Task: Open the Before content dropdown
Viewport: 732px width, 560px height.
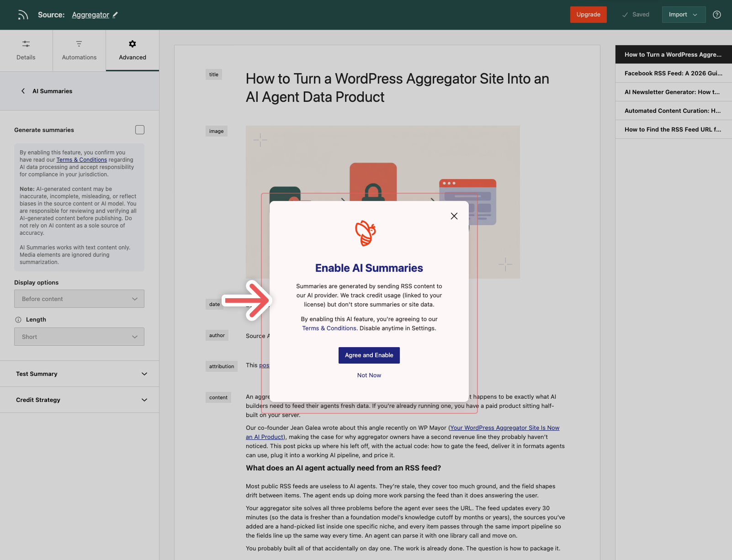Action: point(79,299)
